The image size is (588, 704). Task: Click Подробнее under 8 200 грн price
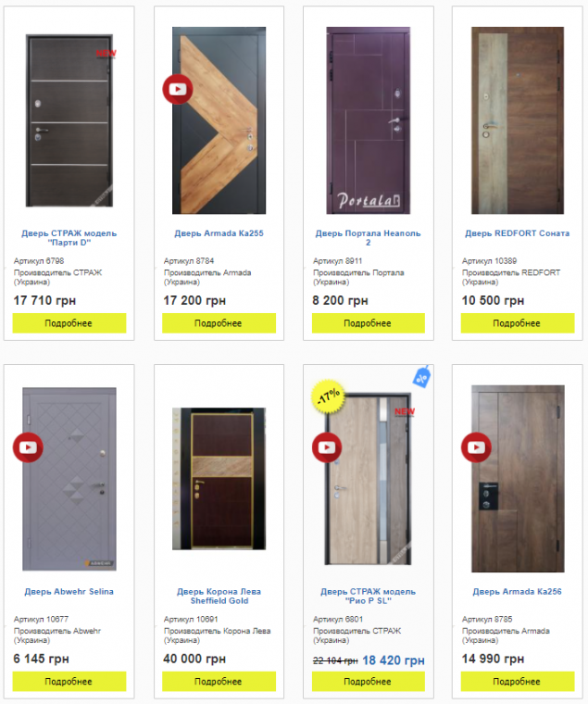[x=368, y=322]
